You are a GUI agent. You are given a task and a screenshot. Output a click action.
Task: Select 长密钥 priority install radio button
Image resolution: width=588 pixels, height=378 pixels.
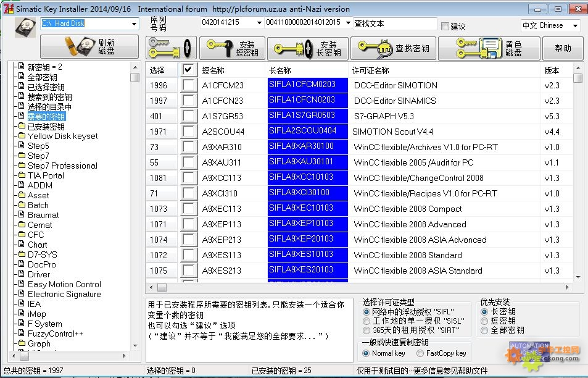click(x=484, y=311)
